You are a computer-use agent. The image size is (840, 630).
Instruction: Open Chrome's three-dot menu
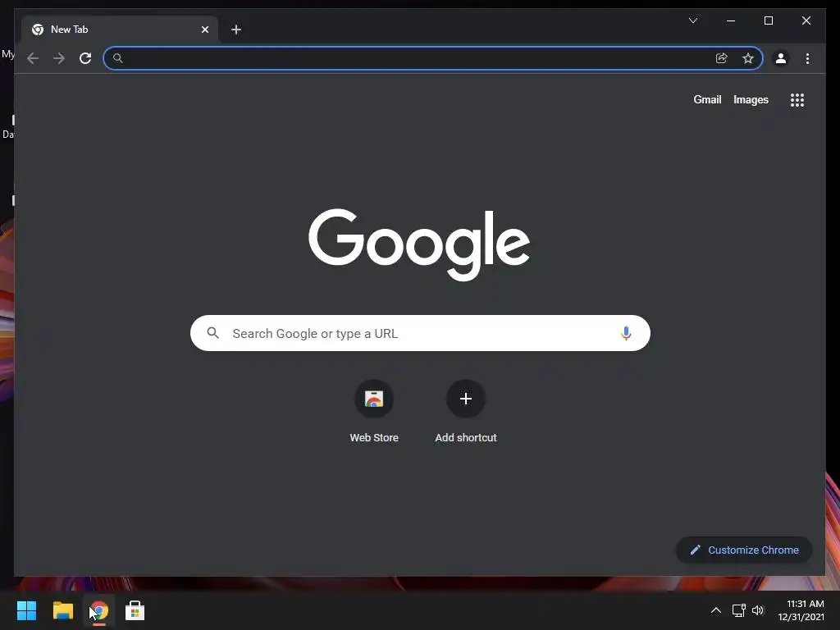(807, 58)
